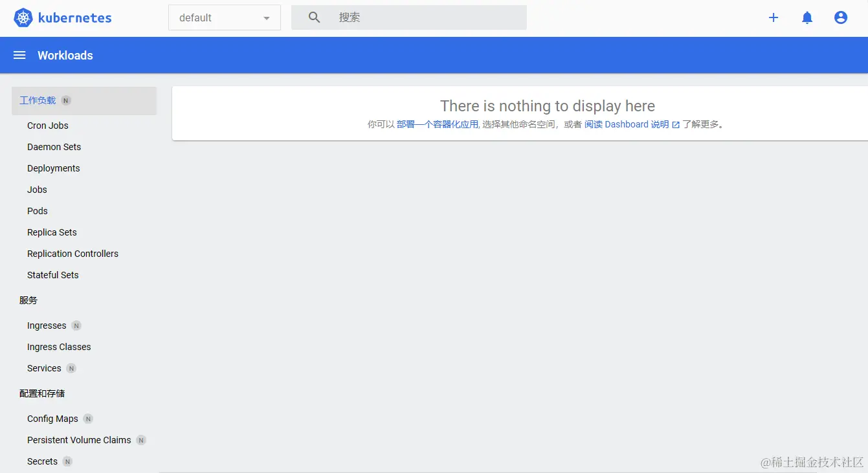Click the N badge beside Ingresses

tap(76, 325)
